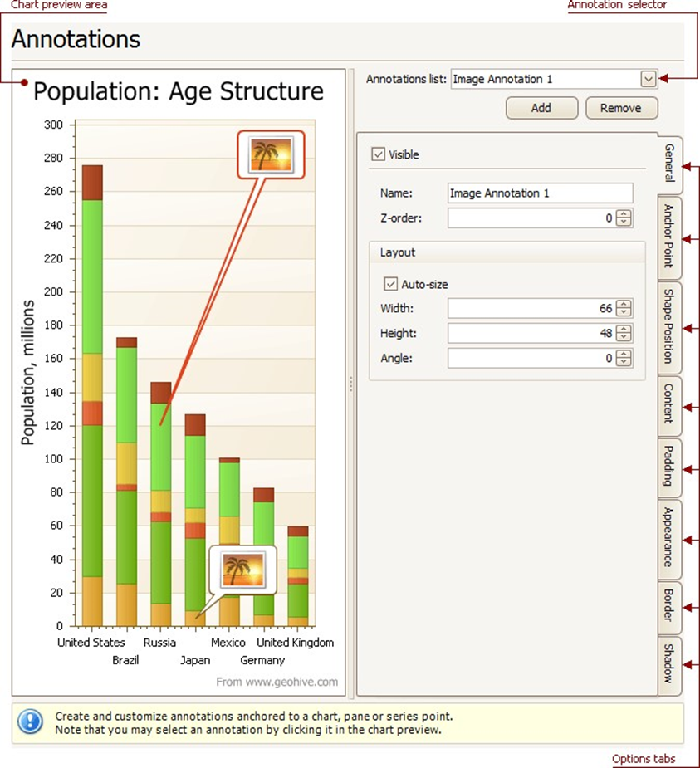Click the Height down stepper arrow
This screenshot has height=768, width=700.
(624, 337)
